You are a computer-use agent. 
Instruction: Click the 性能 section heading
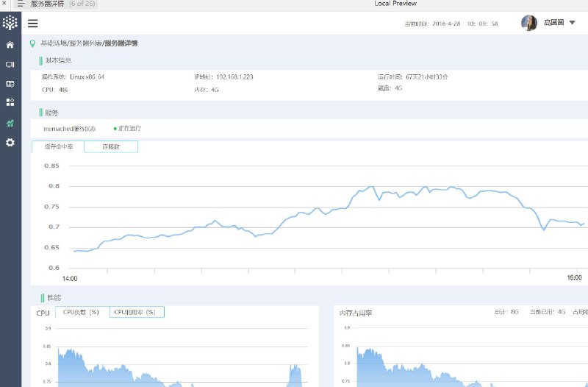tap(54, 298)
